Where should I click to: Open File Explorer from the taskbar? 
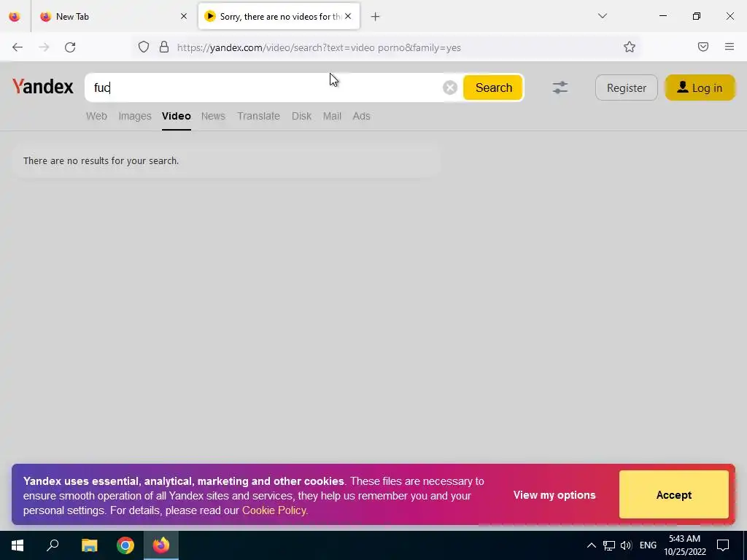[89, 545]
